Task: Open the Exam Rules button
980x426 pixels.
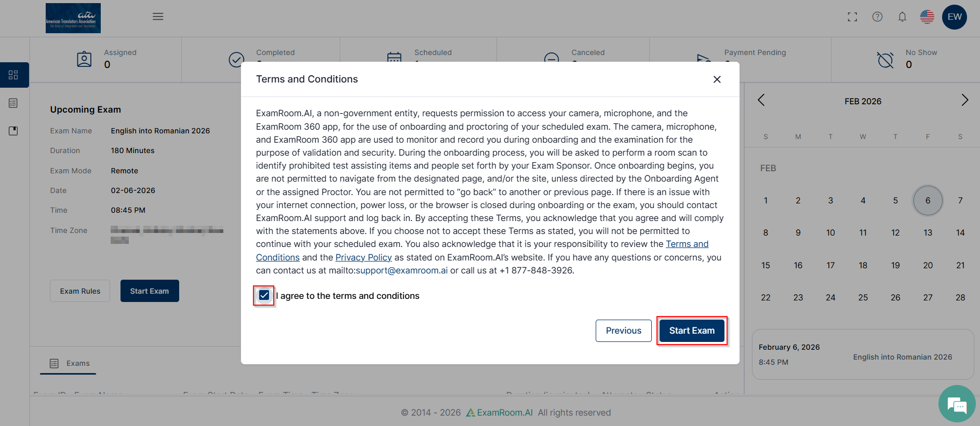Action: pos(80,291)
